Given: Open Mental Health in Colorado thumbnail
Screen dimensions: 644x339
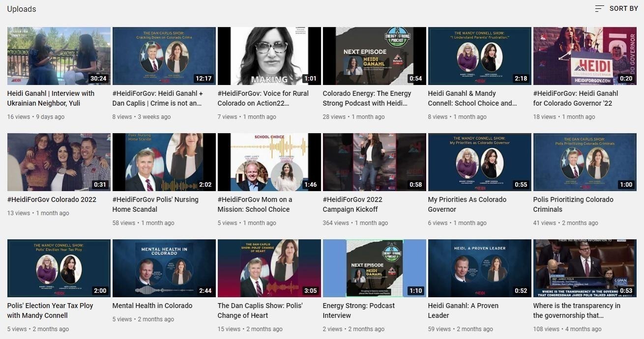Looking at the screenshot, I should [164, 268].
